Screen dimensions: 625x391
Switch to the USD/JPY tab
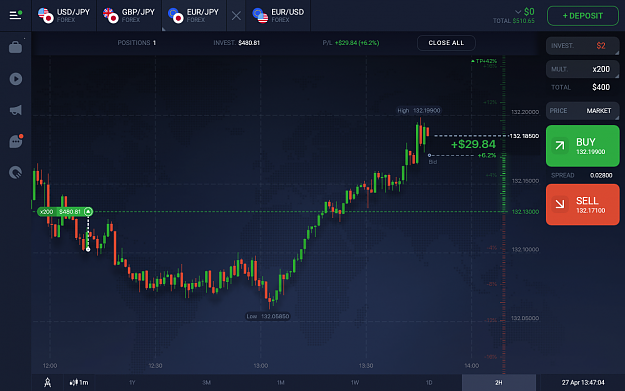pos(64,16)
